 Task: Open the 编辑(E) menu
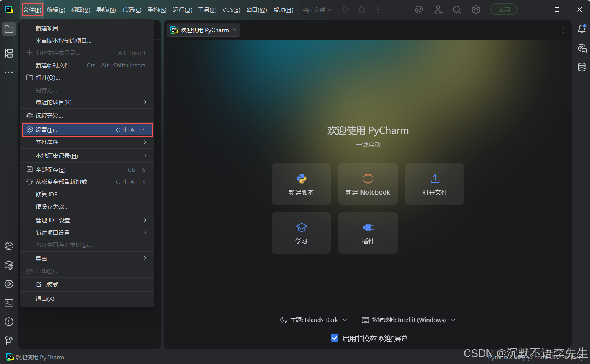[56, 9]
